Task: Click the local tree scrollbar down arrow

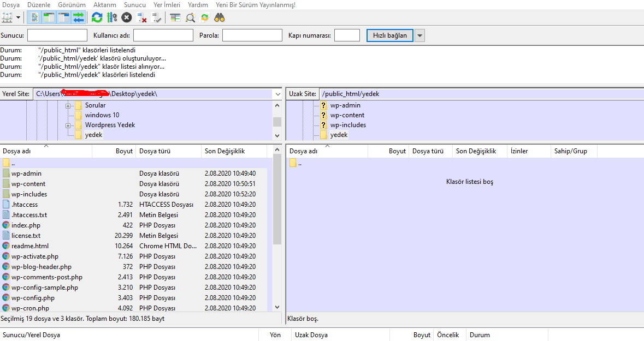Action: pos(277,135)
